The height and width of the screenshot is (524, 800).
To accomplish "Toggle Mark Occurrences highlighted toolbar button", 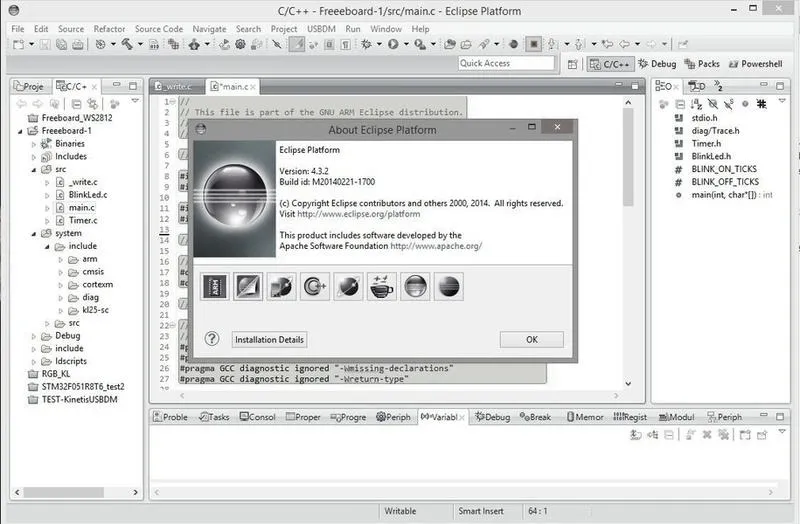I will point(297,44).
